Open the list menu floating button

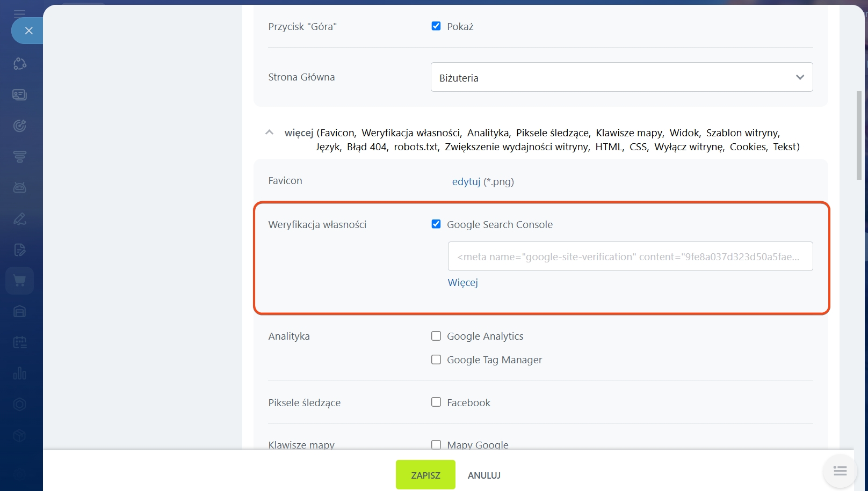tap(840, 471)
